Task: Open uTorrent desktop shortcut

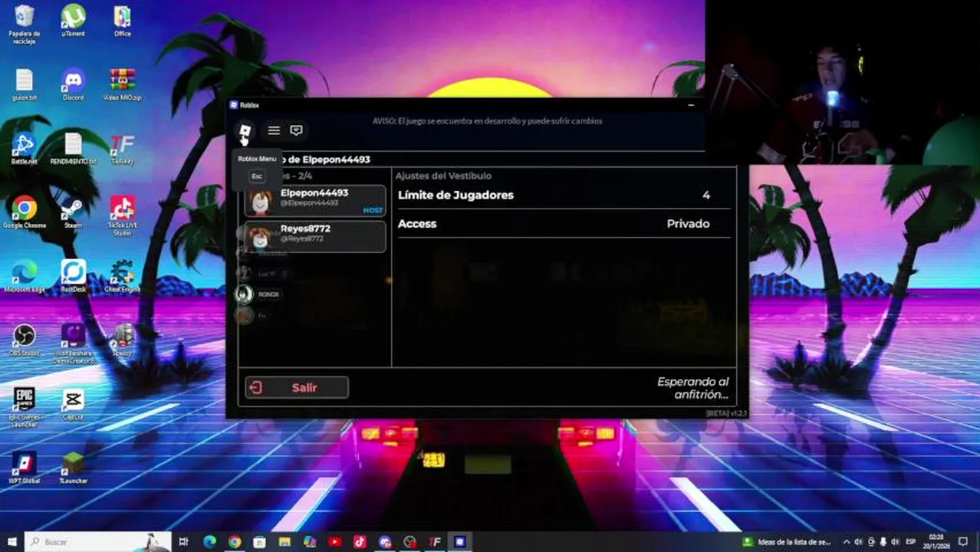Action: [73, 21]
